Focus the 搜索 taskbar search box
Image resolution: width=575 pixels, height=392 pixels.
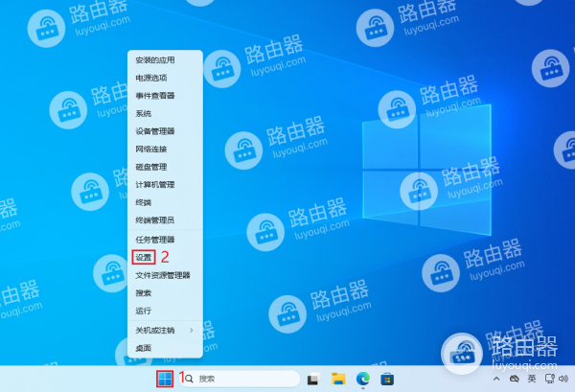[240, 379]
